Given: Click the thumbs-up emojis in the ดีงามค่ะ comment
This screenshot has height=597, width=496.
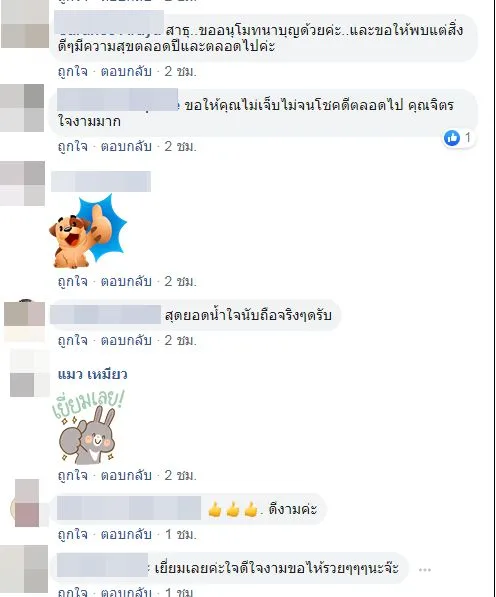Looking at the screenshot, I should [x=233, y=509].
